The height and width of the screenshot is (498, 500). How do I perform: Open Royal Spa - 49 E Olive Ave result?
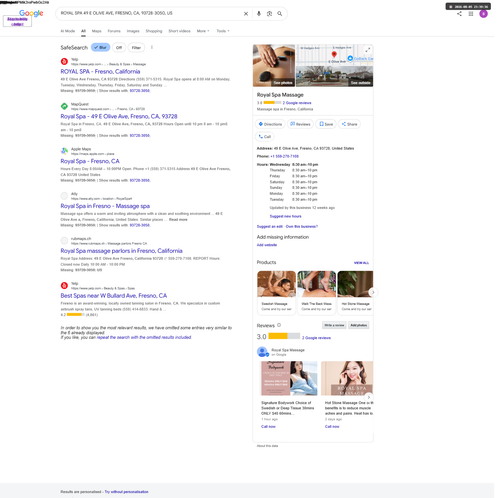119,116
